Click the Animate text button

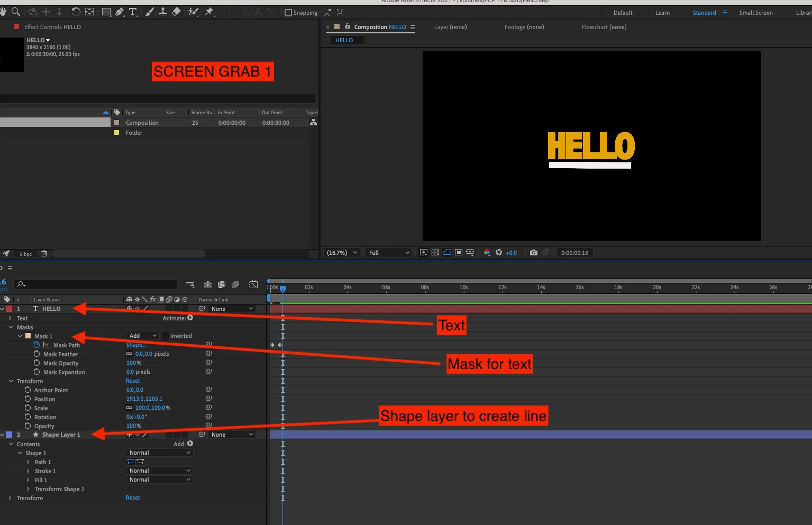190,318
